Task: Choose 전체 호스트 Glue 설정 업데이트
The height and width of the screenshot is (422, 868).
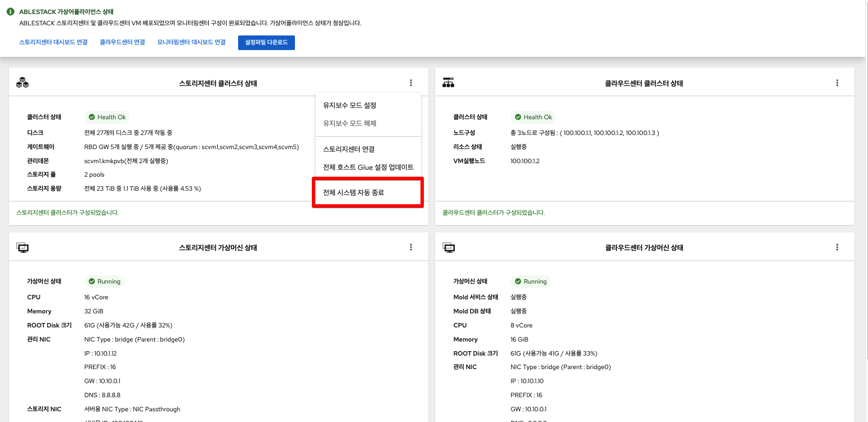Action: tap(368, 167)
